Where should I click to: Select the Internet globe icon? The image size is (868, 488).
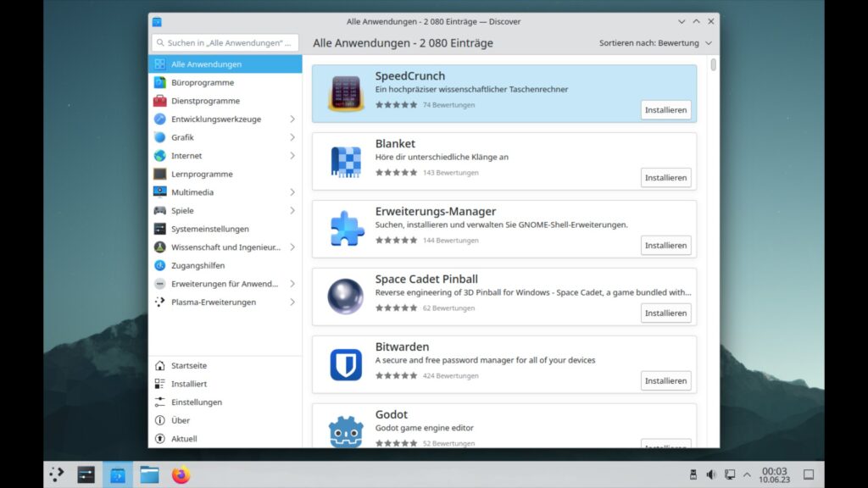pos(160,156)
